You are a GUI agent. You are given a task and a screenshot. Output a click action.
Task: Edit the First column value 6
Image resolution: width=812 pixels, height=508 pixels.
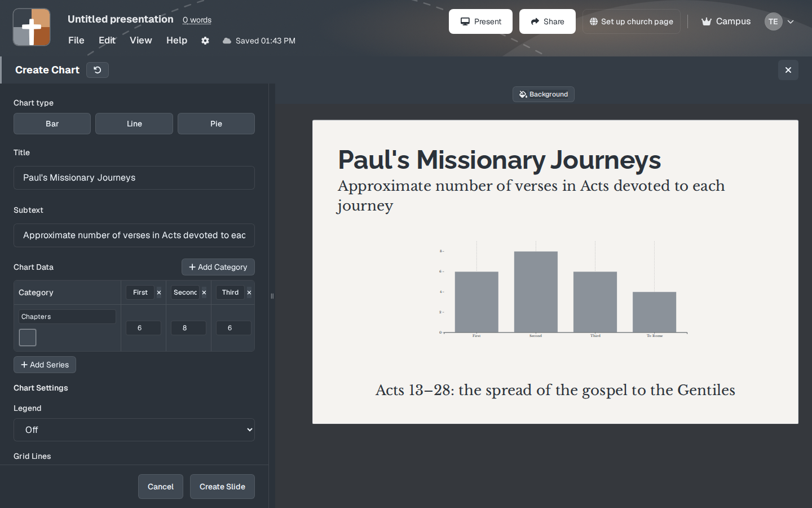pos(143,328)
